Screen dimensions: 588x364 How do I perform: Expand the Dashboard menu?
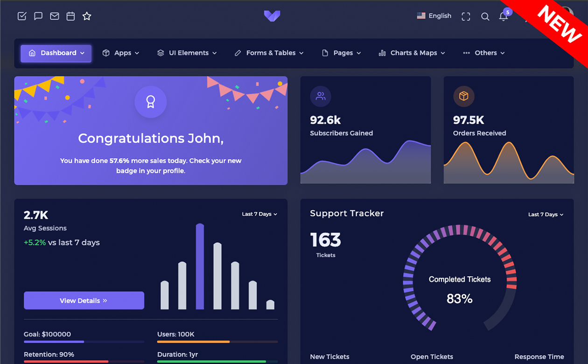click(56, 53)
